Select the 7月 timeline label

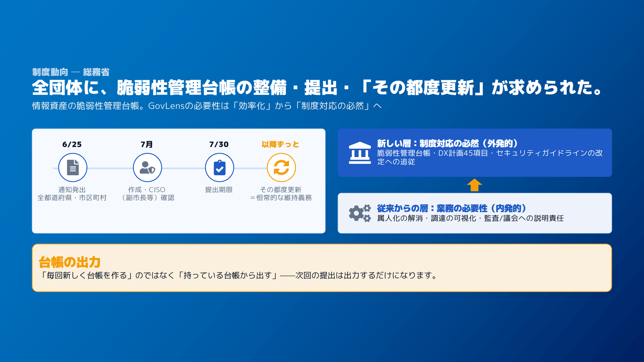[x=147, y=144]
